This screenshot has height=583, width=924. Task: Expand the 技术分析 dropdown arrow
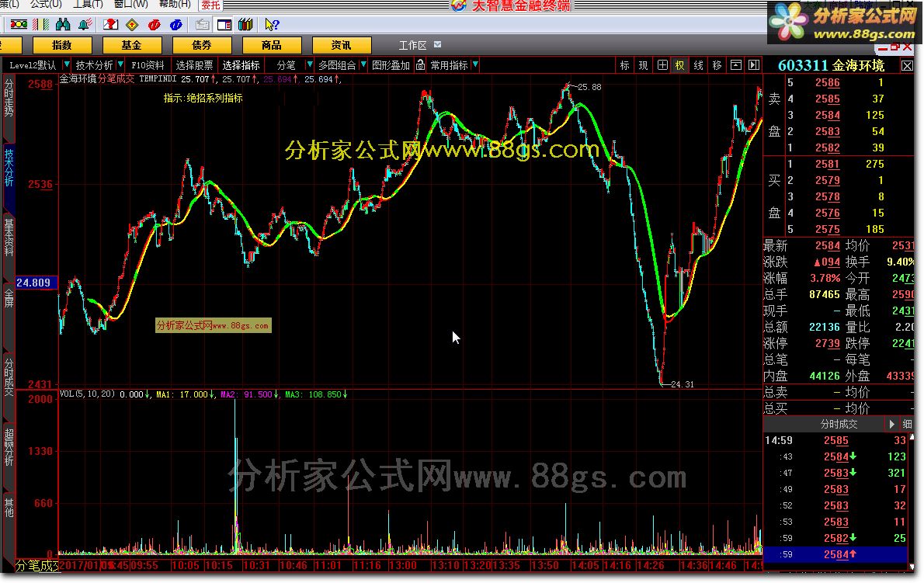point(120,64)
